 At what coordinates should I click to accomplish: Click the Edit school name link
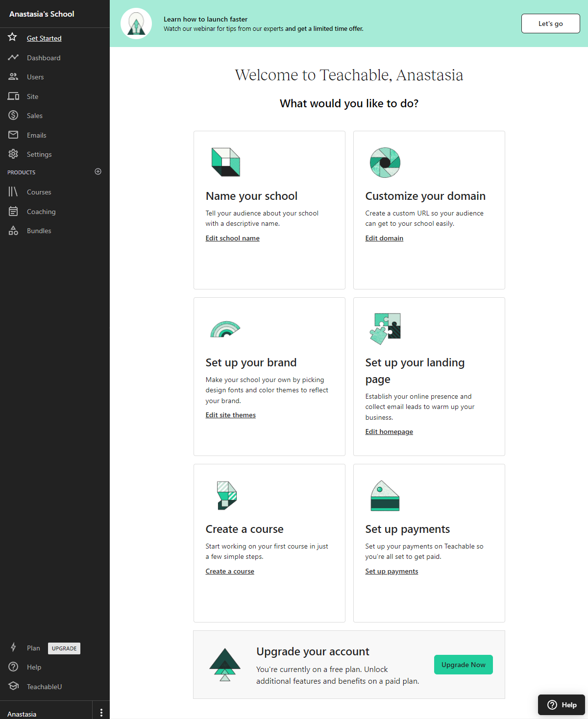click(x=233, y=238)
